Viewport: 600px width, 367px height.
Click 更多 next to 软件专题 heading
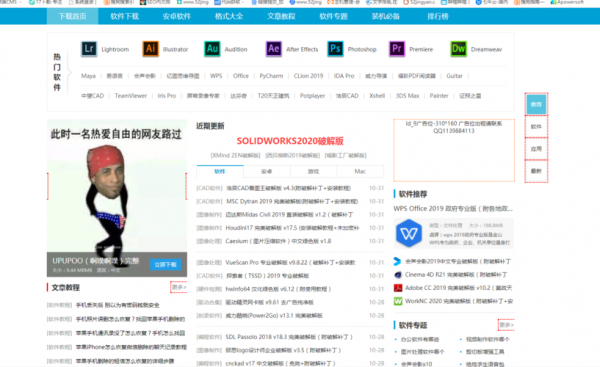(x=506, y=325)
